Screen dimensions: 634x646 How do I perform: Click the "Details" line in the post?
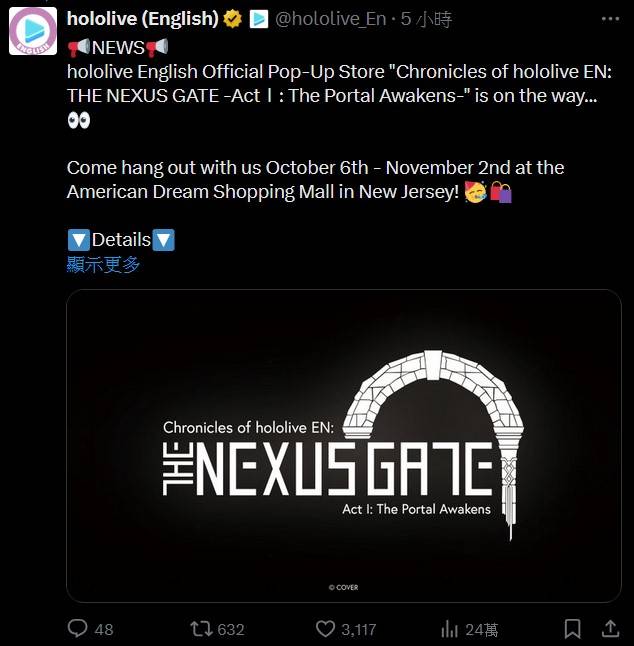pos(121,240)
